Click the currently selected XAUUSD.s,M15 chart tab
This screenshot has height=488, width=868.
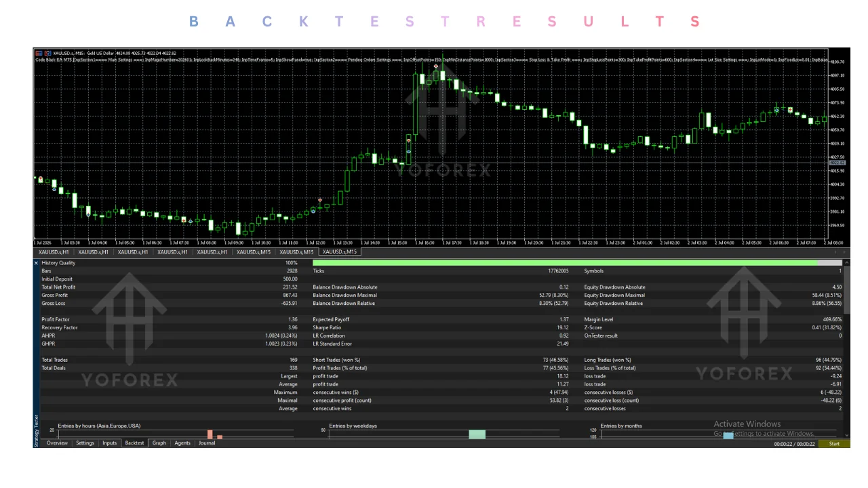click(x=339, y=252)
